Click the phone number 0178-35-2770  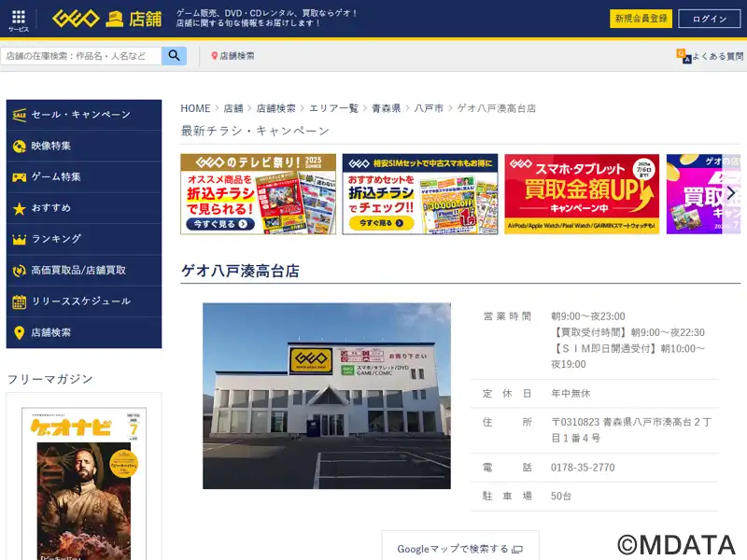tap(583, 468)
